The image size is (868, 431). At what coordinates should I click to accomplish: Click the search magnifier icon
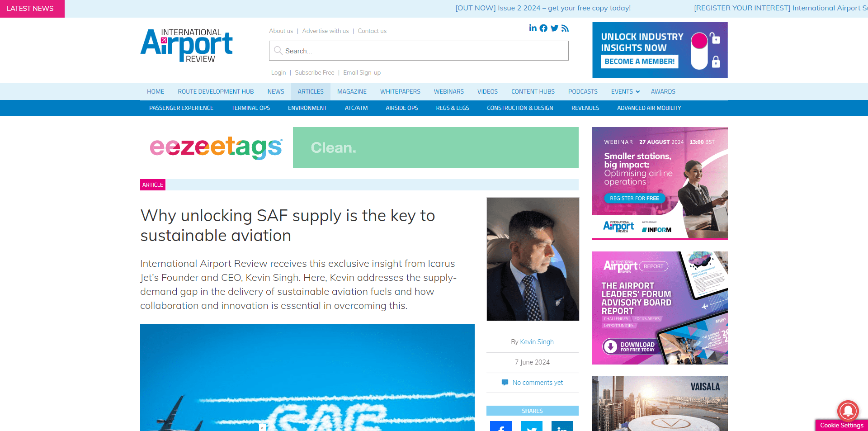[278, 51]
